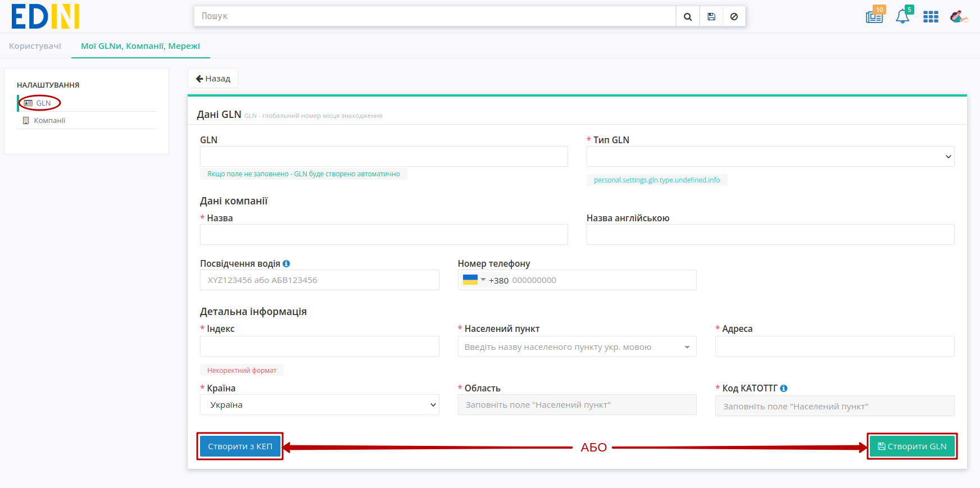This screenshot has height=488, width=980.
Task: Focus the Адреса input field
Action: (x=835, y=346)
